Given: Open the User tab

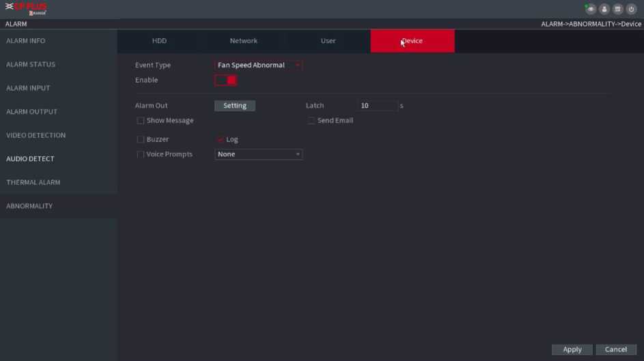Looking at the screenshot, I should pyautogui.click(x=328, y=41).
